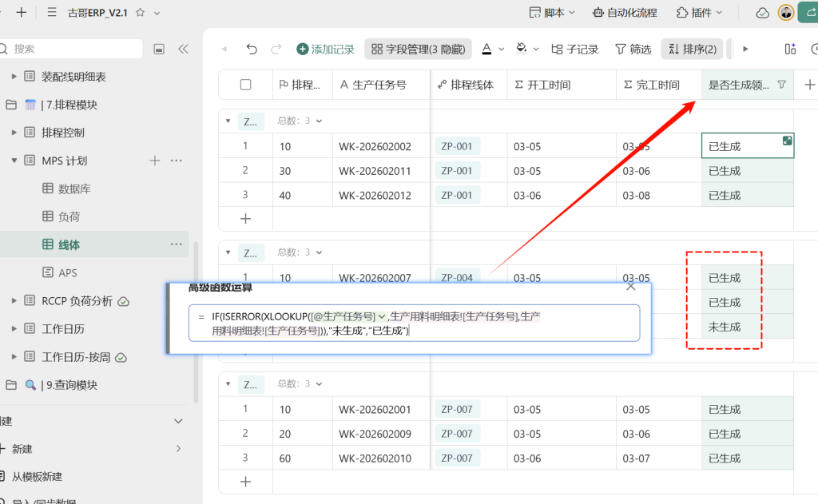This screenshot has height=504, width=818.
Task: Click the 筛选 filter button
Action: click(633, 49)
